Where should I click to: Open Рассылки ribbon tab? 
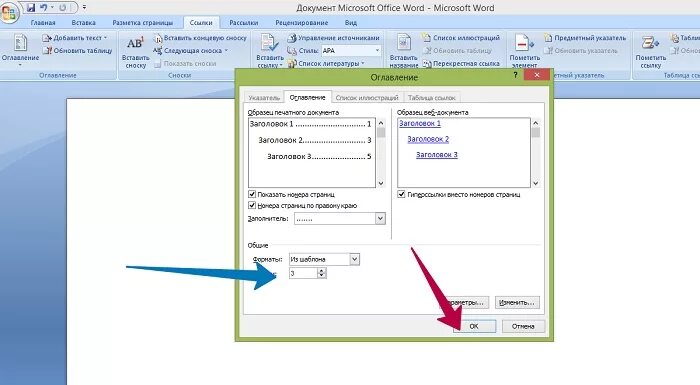pyautogui.click(x=244, y=22)
